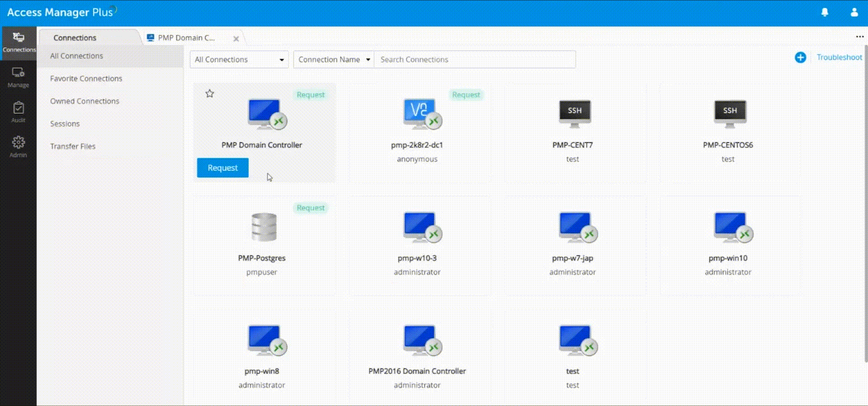The image size is (868, 406).
Task: Select the pmp-2k8r2-dc1 connection name
Action: (x=417, y=145)
